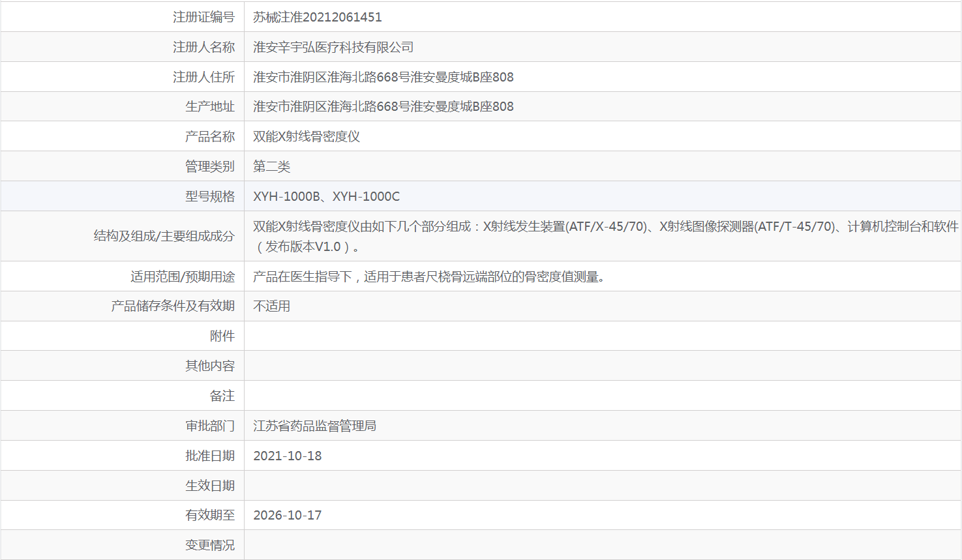The image size is (962, 560).
Task: Click the 注册证编号 row label
Action: pos(203,17)
